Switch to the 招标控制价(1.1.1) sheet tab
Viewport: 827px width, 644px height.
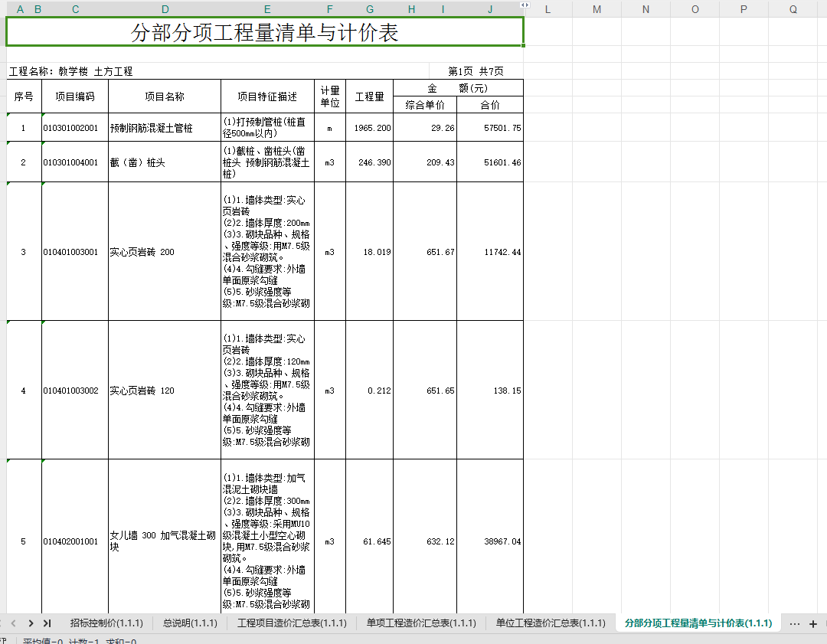click(106, 623)
